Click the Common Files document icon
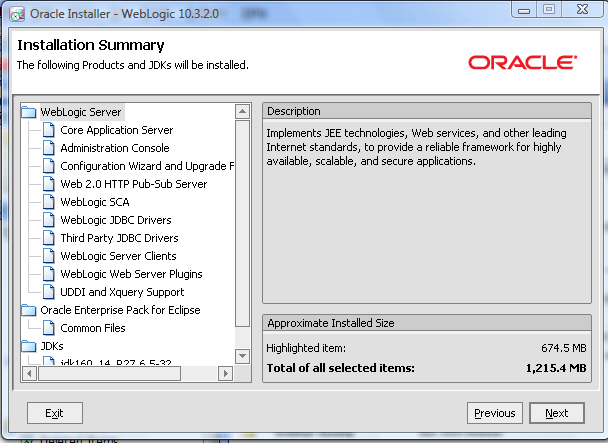The height and width of the screenshot is (443, 608). pyautogui.click(x=48, y=328)
